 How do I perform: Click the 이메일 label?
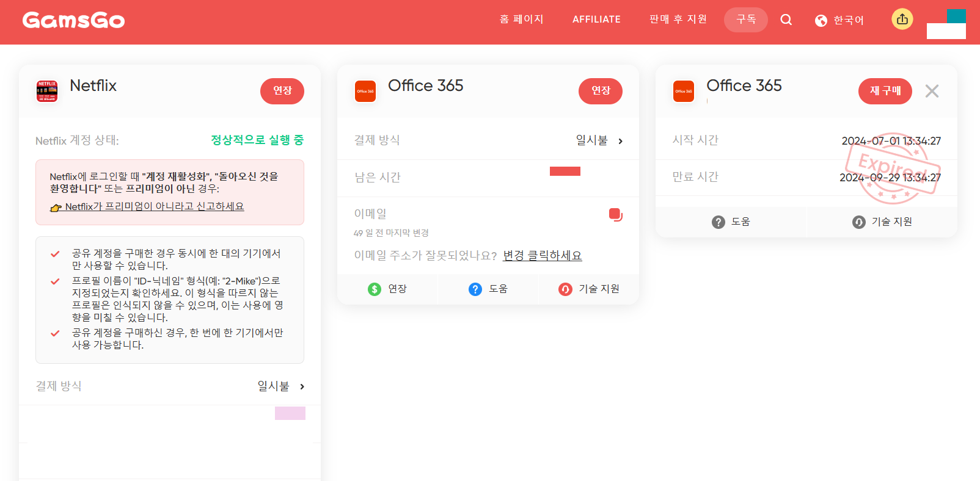370,214
